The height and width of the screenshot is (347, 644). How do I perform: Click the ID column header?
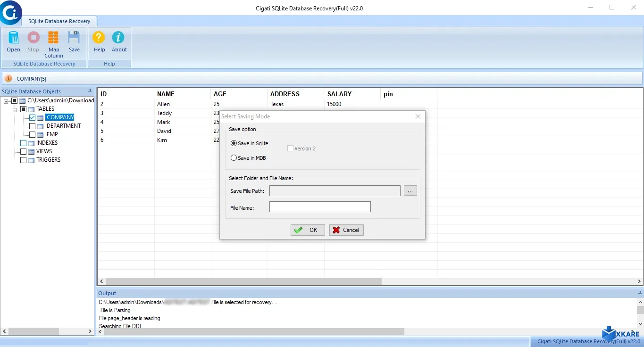click(x=126, y=94)
